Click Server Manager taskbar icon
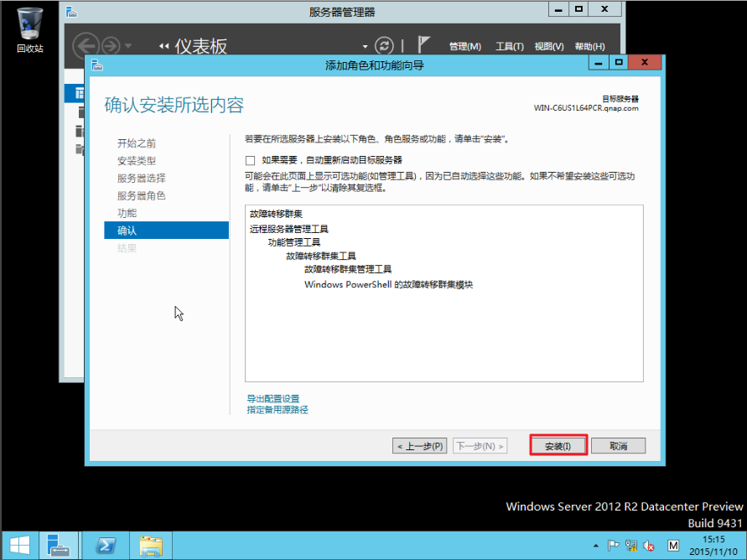 (x=58, y=546)
